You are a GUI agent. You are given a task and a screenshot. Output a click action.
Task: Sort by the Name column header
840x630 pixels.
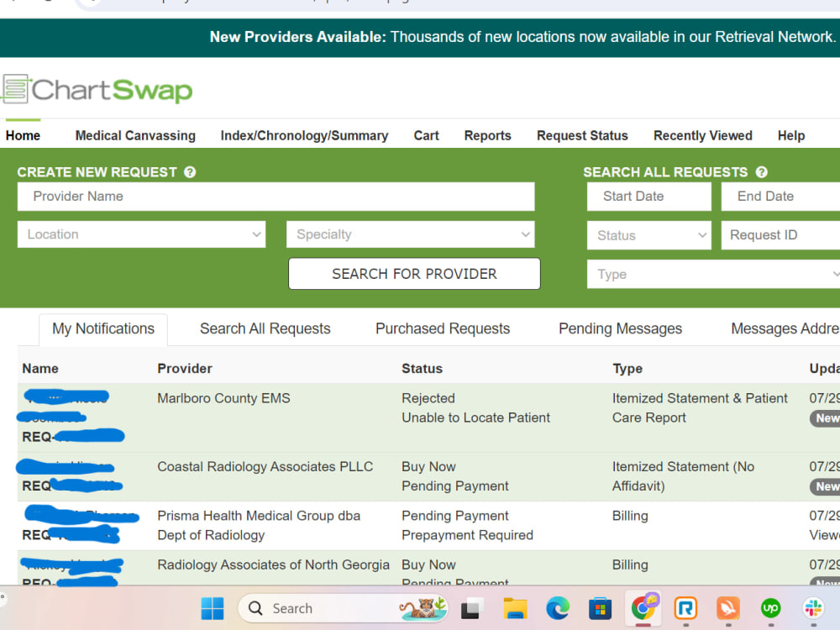pyautogui.click(x=40, y=369)
